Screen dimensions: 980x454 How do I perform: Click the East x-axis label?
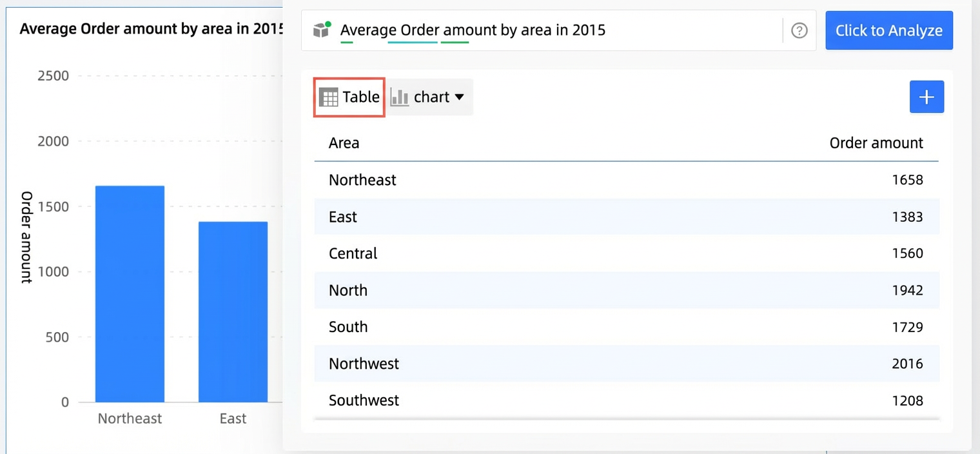click(x=233, y=419)
